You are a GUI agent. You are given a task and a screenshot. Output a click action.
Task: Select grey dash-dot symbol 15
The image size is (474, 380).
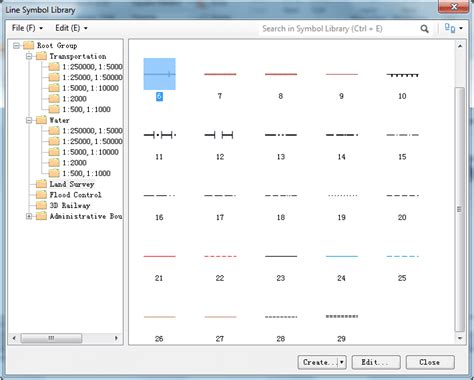click(x=402, y=135)
